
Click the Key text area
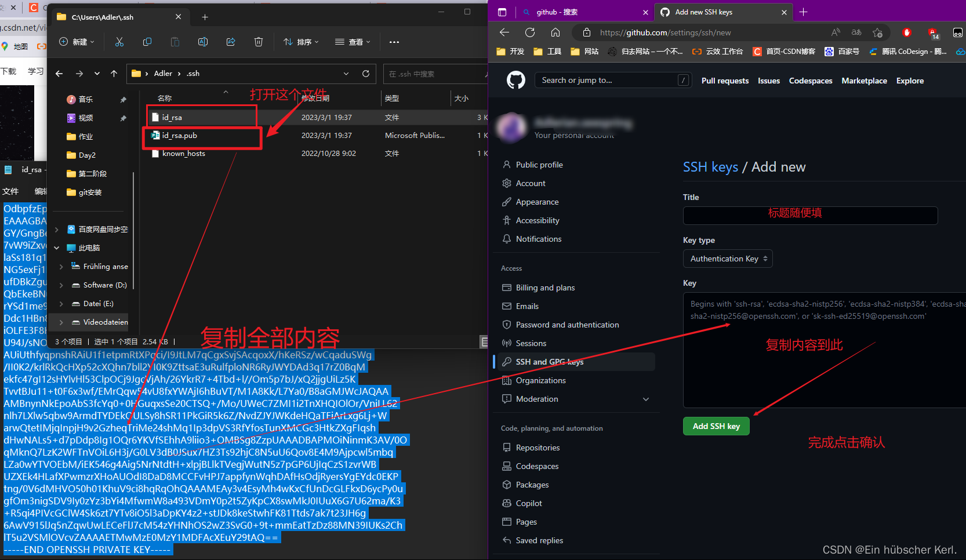click(x=825, y=350)
